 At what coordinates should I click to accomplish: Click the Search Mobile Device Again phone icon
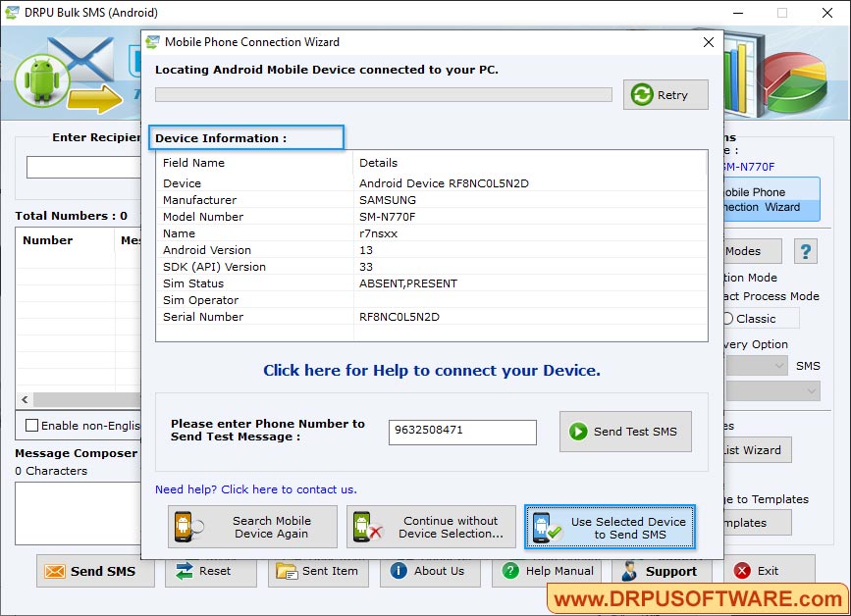(x=185, y=527)
